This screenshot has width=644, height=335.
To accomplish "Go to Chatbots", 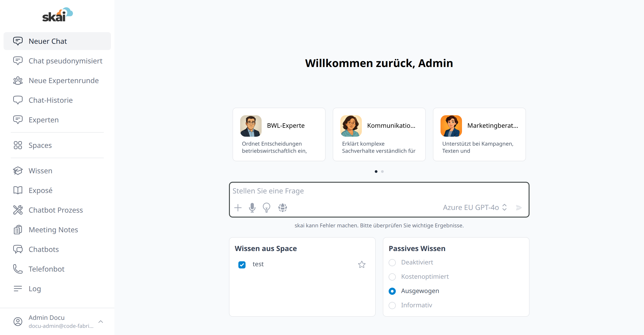I will tap(57, 249).
